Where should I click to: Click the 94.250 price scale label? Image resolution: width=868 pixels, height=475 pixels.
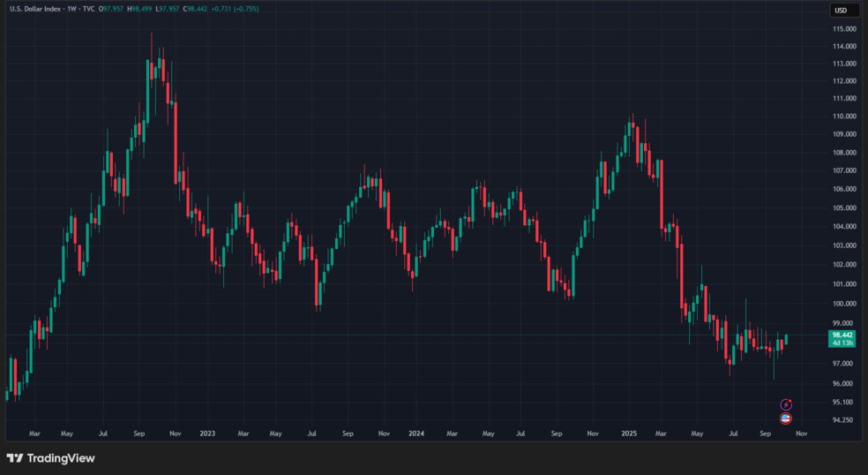point(844,420)
